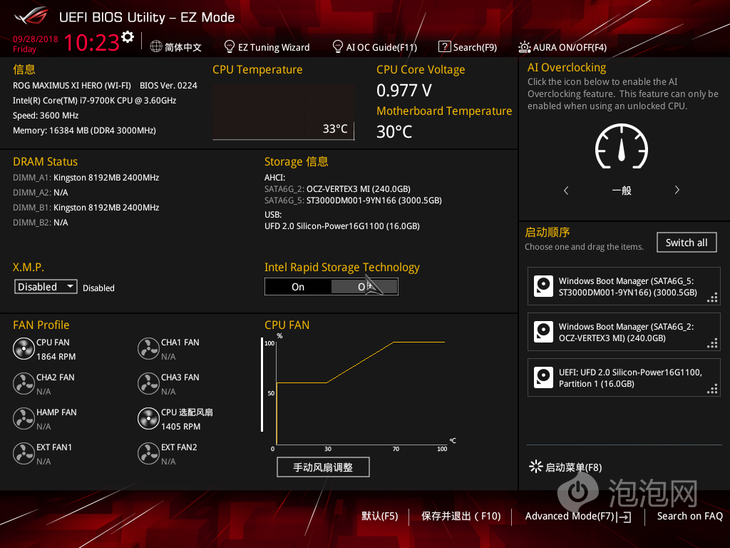Select the CPU 选配风扇 icon

coord(149,419)
